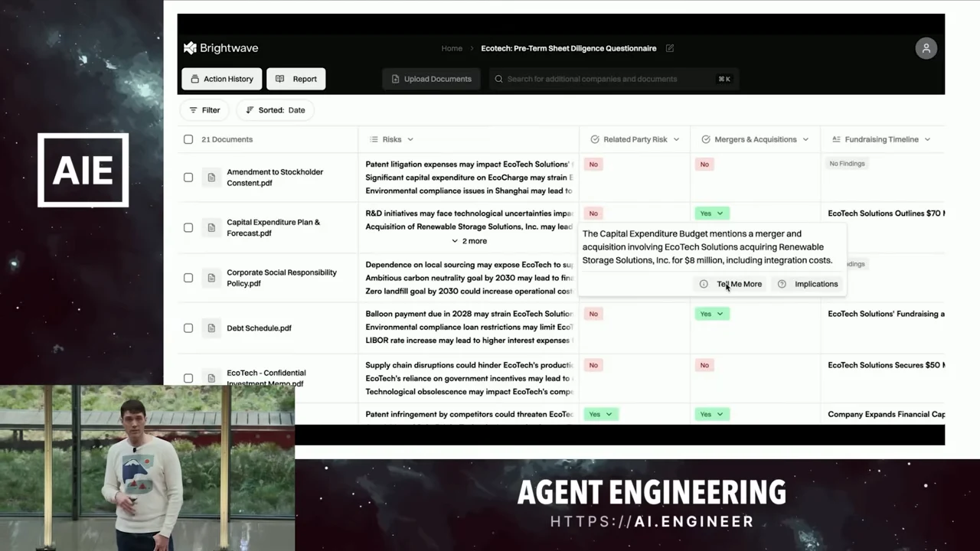
Task: Go to Home breadcrumb
Action: click(x=452, y=48)
